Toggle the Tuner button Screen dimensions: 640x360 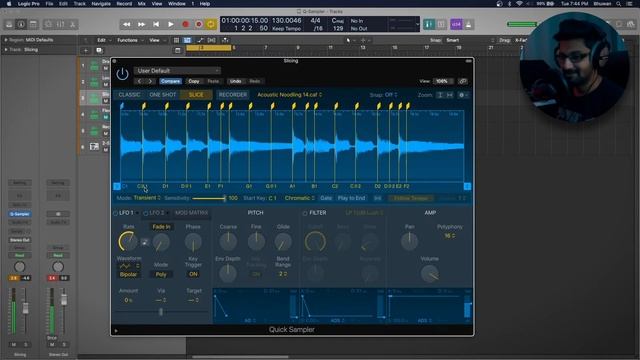[x=429, y=24]
